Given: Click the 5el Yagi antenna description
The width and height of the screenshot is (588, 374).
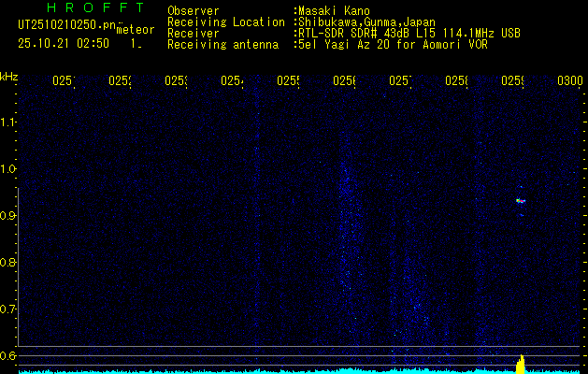Looking at the screenshot, I should [x=393, y=45].
